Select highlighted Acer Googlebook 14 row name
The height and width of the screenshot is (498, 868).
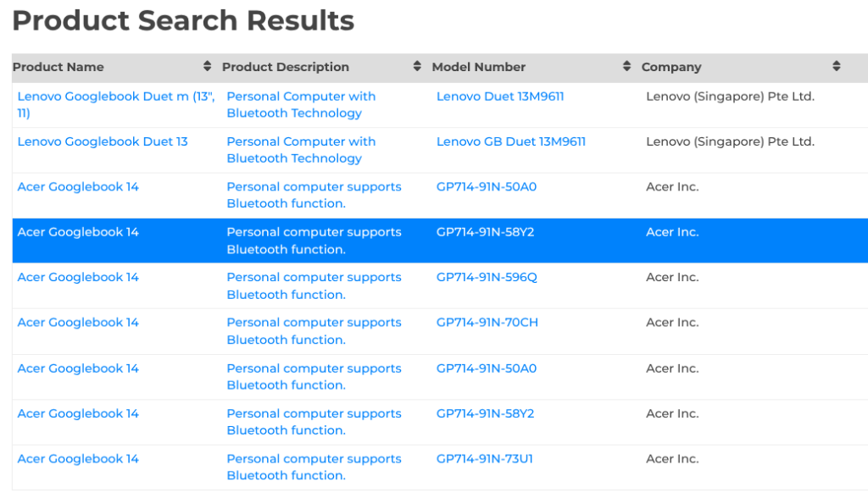click(x=78, y=232)
